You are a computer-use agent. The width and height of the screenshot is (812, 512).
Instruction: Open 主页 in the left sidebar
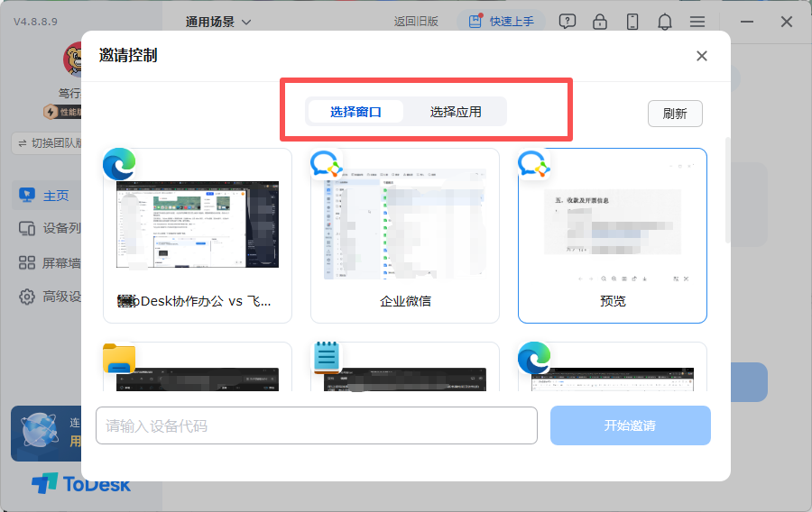tap(47, 196)
